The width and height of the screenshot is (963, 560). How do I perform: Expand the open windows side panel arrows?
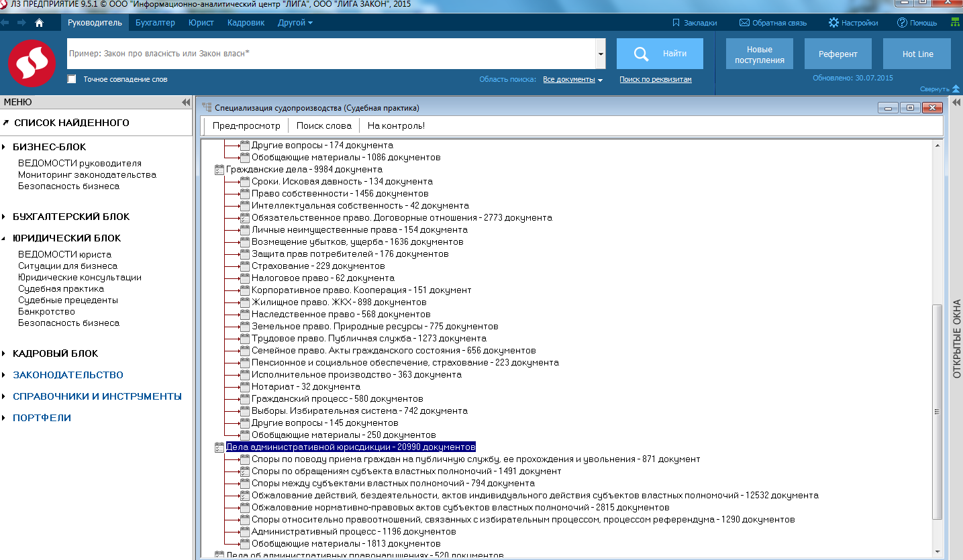[956, 103]
